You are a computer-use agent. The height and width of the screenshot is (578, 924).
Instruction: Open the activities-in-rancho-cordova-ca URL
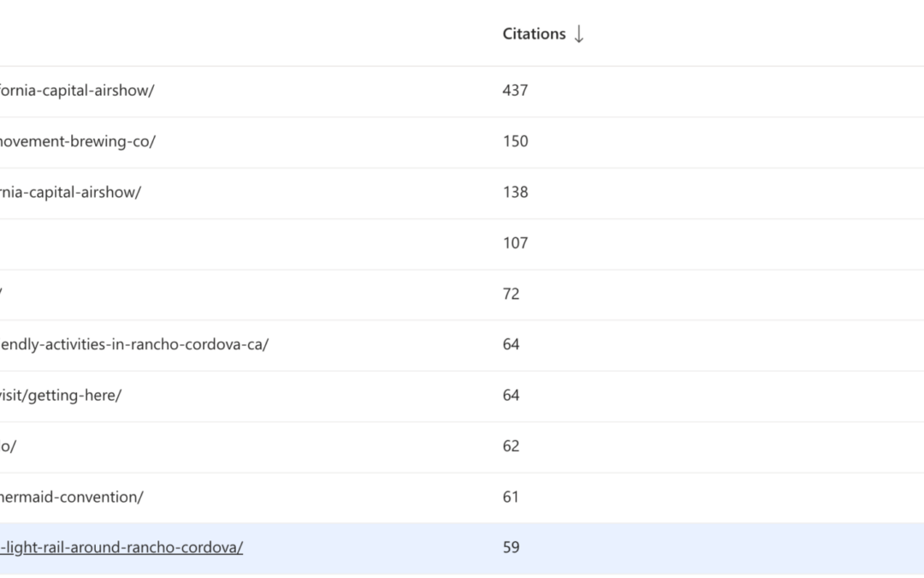click(x=133, y=344)
